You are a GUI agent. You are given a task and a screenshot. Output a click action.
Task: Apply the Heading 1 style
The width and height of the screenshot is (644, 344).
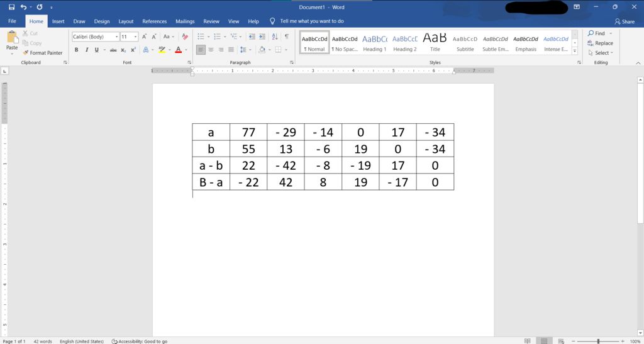tap(375, 42)
